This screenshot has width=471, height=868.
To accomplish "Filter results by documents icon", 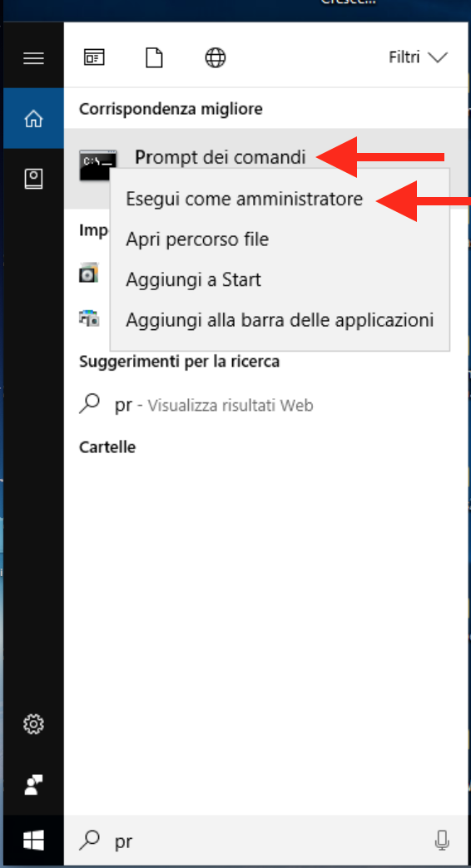I will pos(154,57).
